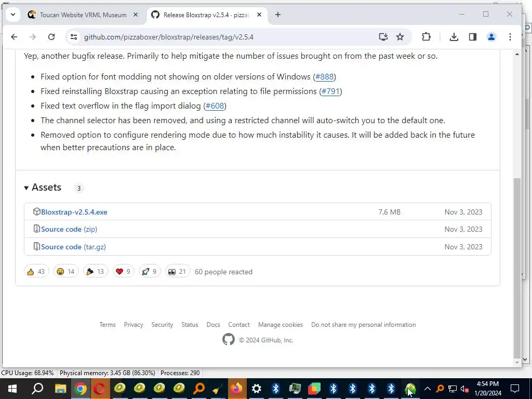Open the tab search dropdown arrow
Screen dimensions: 532x399
(x=13, y=15)
